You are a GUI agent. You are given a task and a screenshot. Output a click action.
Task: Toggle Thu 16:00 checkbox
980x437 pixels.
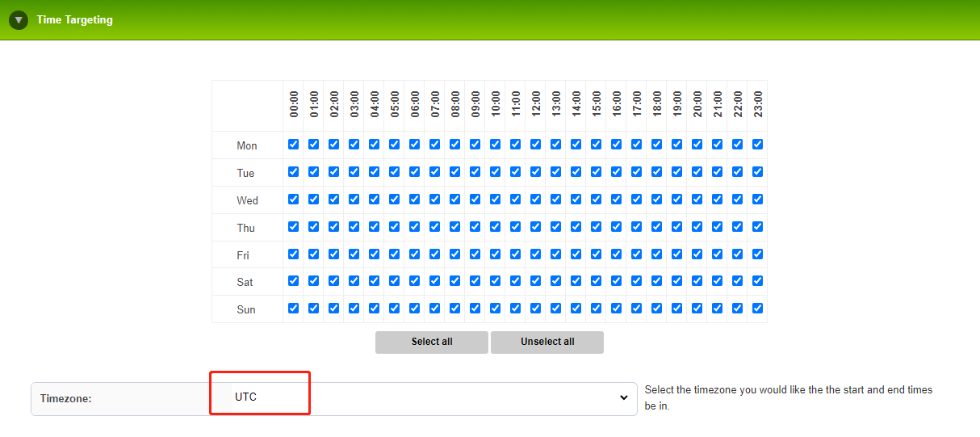tap(616, 227)
